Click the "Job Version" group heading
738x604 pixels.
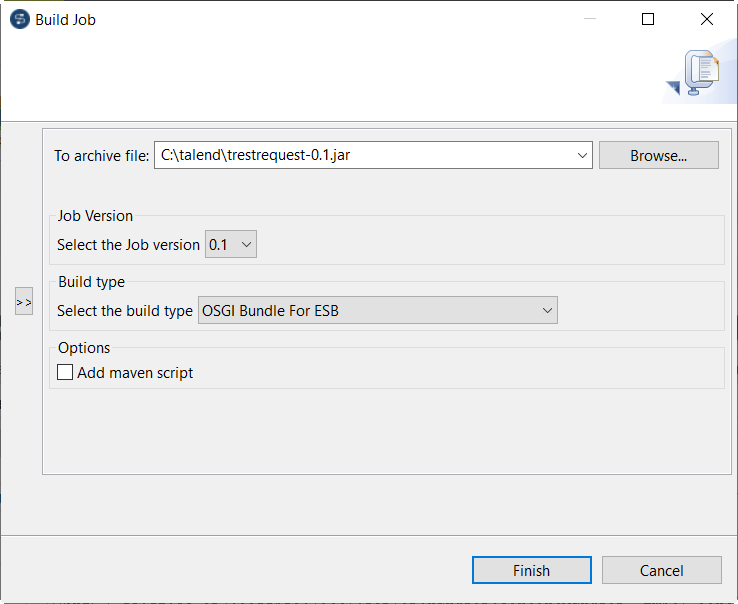95,215
